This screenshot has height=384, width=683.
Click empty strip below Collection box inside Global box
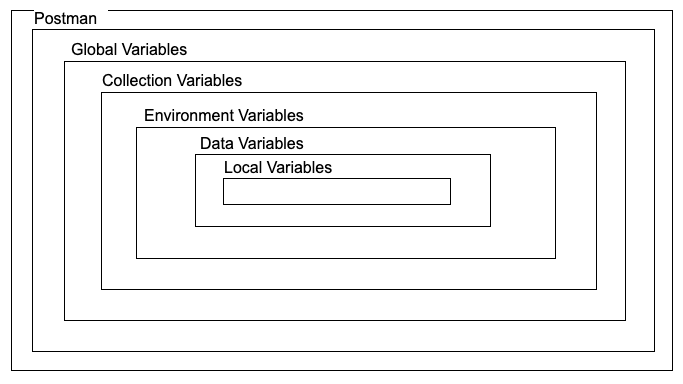tap(343, 336)
